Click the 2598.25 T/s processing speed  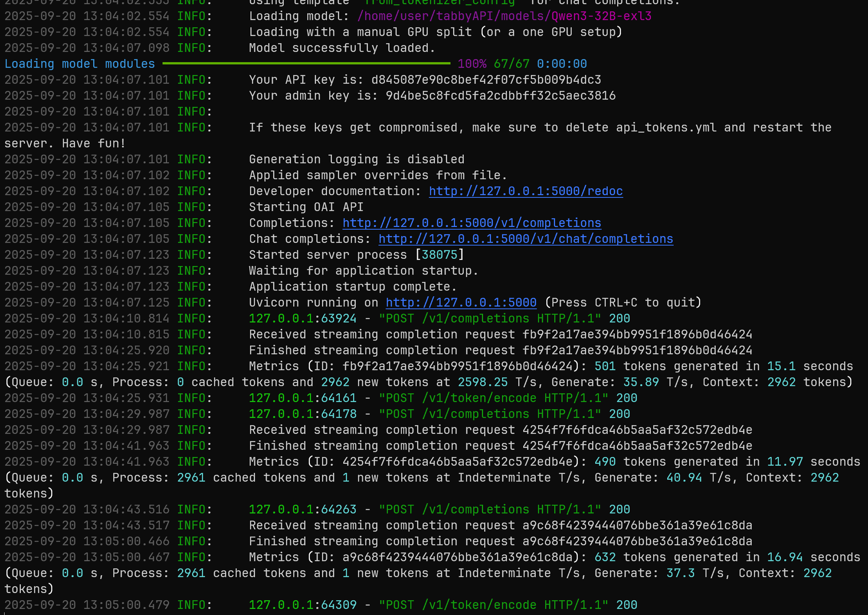click(482, 382)
